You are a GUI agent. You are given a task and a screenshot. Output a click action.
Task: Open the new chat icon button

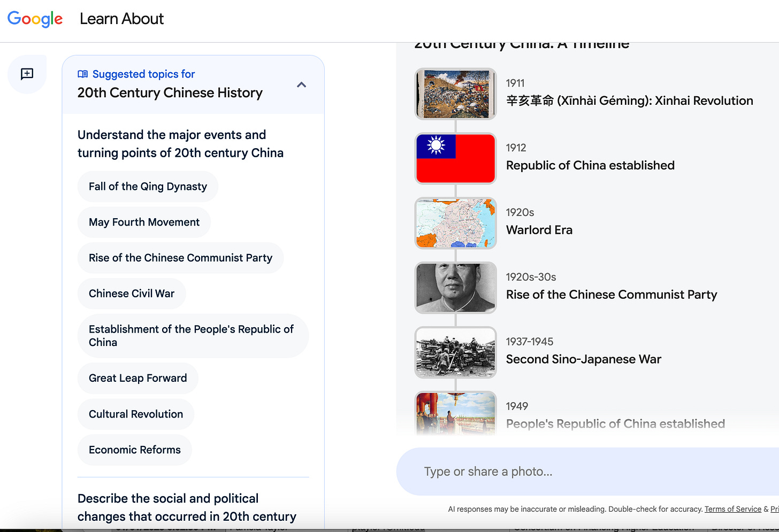(x=27, y=74)
